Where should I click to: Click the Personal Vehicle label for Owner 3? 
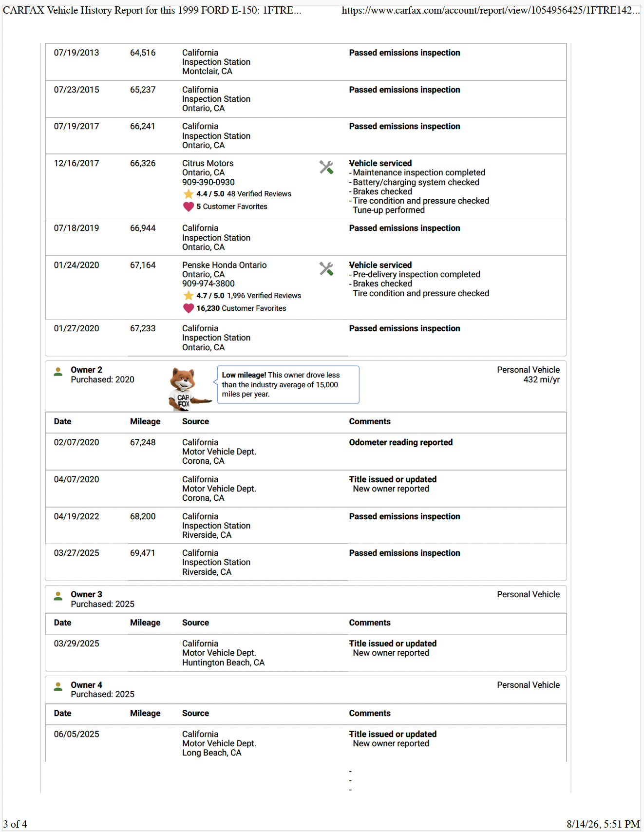[x=529, y=594]
